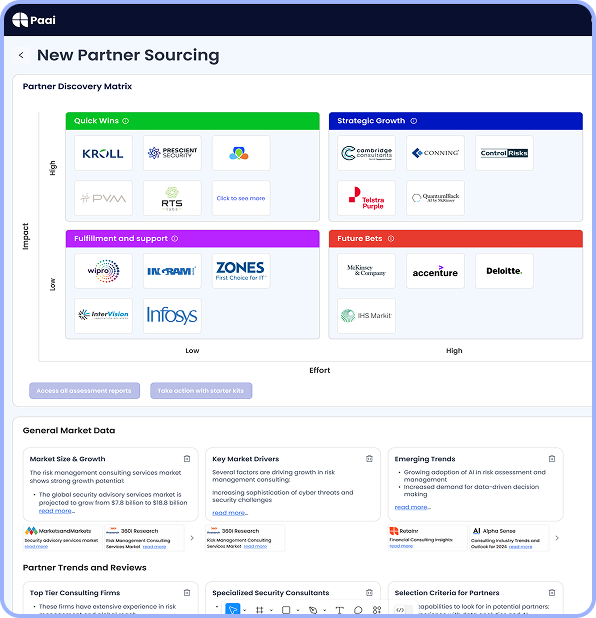Image resolution: width=596 pixels, height=618 pixels.
Task: Open Click to see more in Quick Wins
Action: click(x=241, y=198)
